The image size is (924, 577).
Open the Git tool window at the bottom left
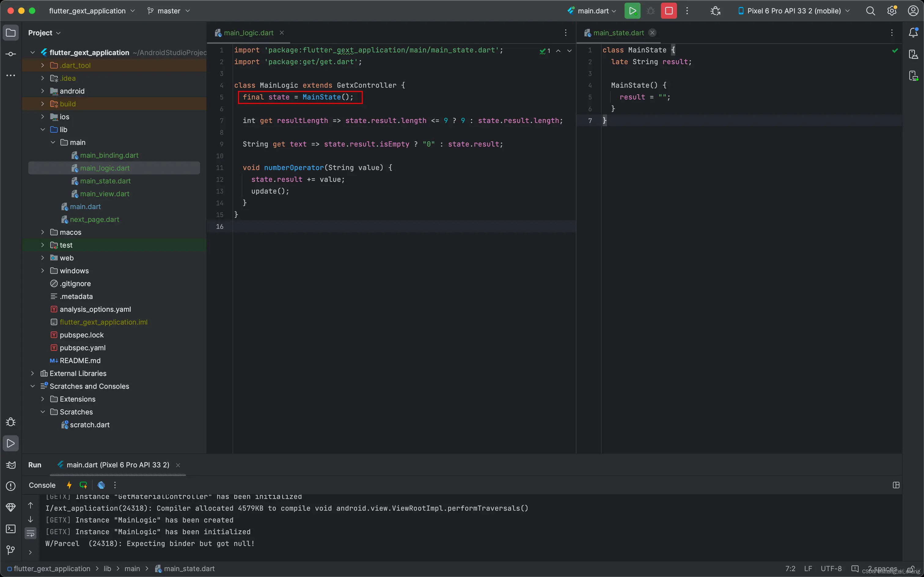(11, 550)
